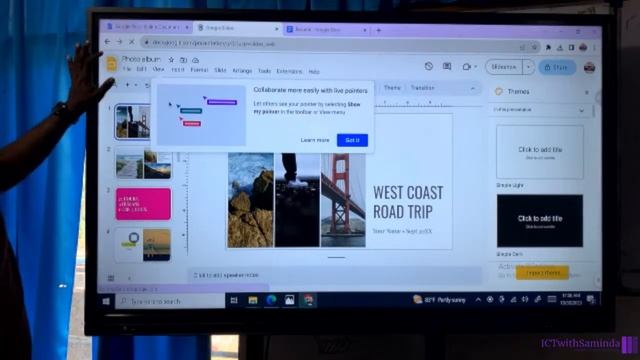This screenshot has height=360, width=640.
Task: Open the Windows Start menu
Action: click(106, 301)
